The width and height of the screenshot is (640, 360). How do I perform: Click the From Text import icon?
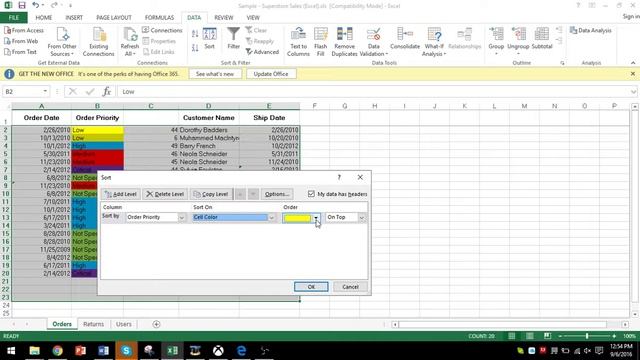[x=7, y=52]
